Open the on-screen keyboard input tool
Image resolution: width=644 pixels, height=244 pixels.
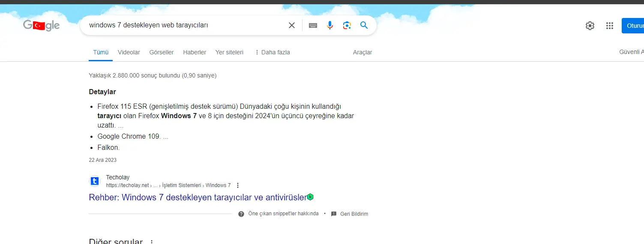click(x=313, y=25)
